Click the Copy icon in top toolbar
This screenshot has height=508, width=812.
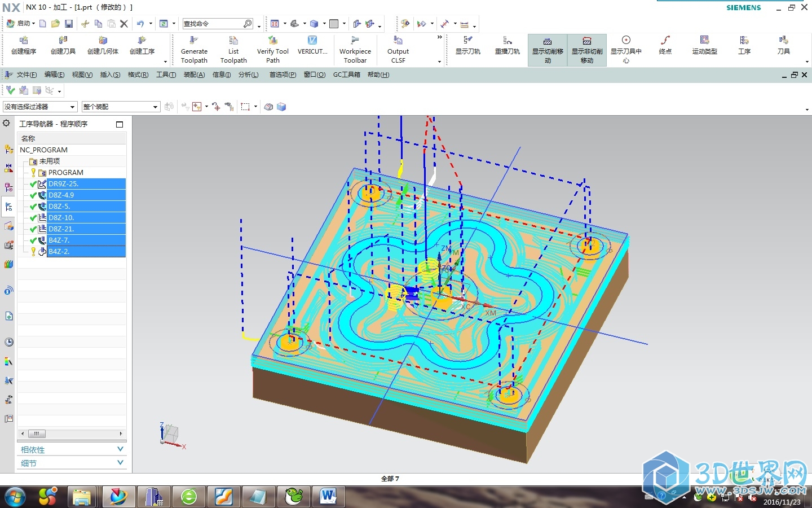coord(98,24)
